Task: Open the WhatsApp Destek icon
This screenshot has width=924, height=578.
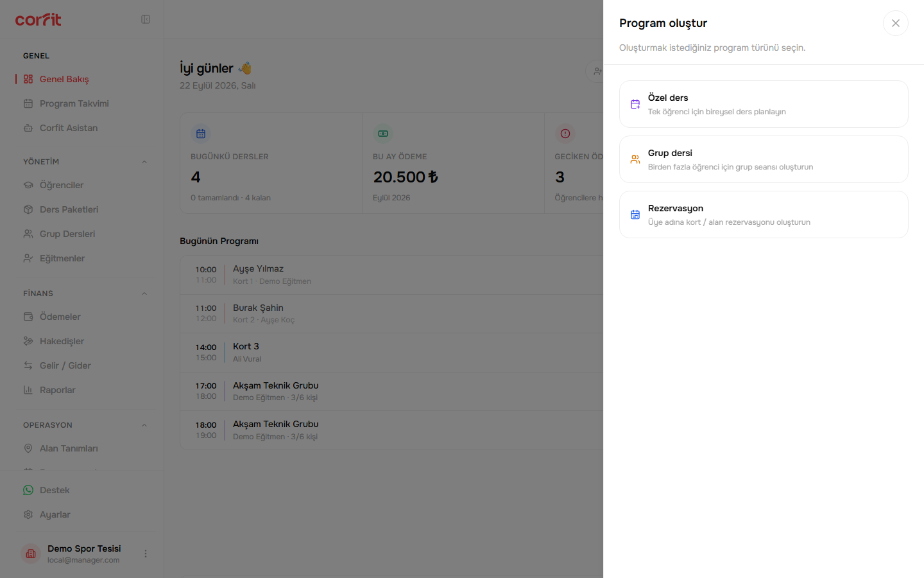Action: click(x=28, y=490)
